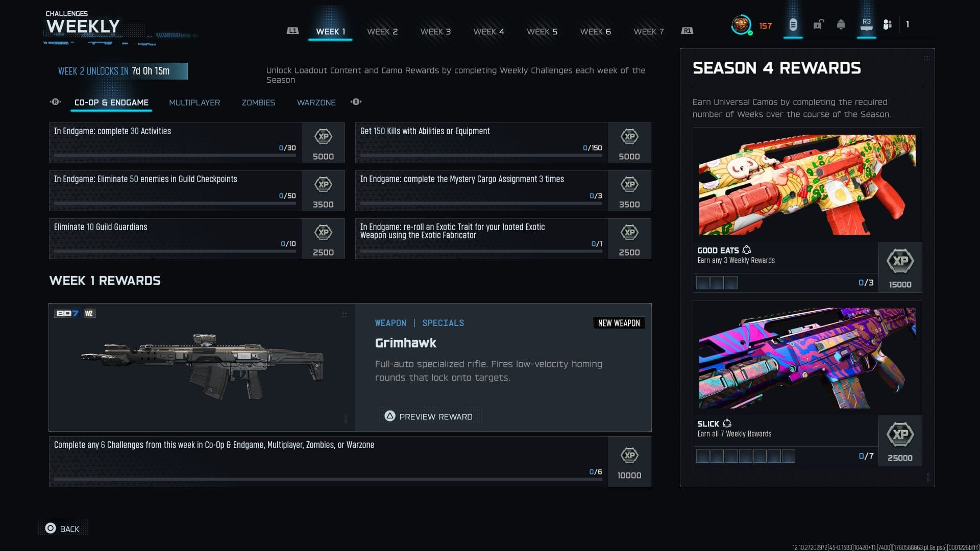Screen dimensions: 980x551
Task: Click the Season 4 Rewards heading
Action: (x=776, y=68)
